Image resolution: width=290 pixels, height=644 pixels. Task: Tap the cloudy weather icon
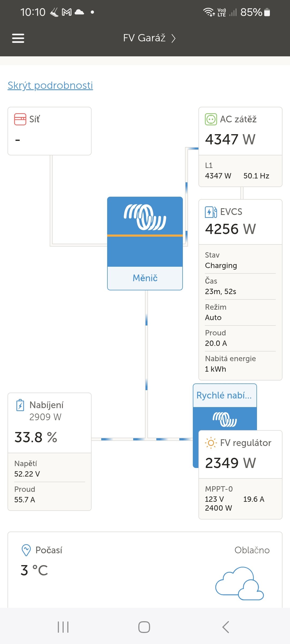240,583
